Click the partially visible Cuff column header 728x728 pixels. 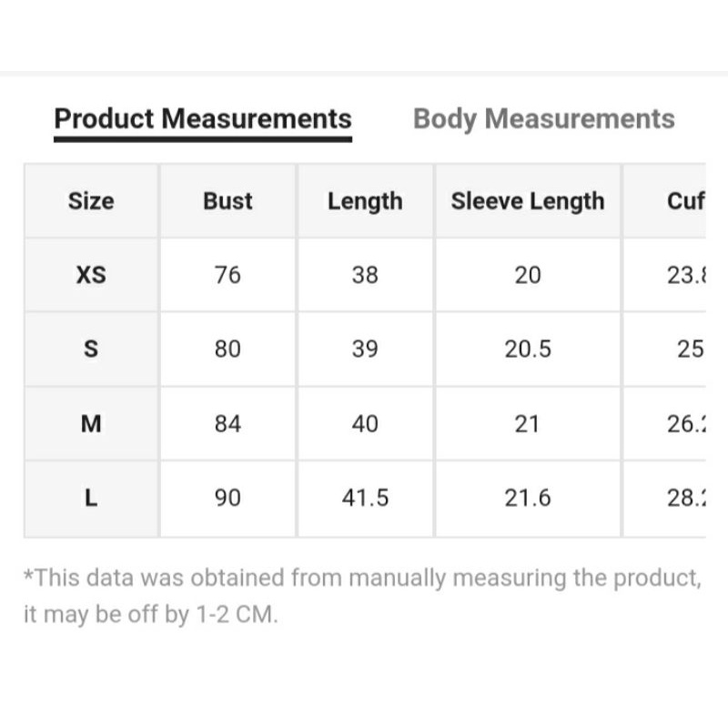coord(685,201)
